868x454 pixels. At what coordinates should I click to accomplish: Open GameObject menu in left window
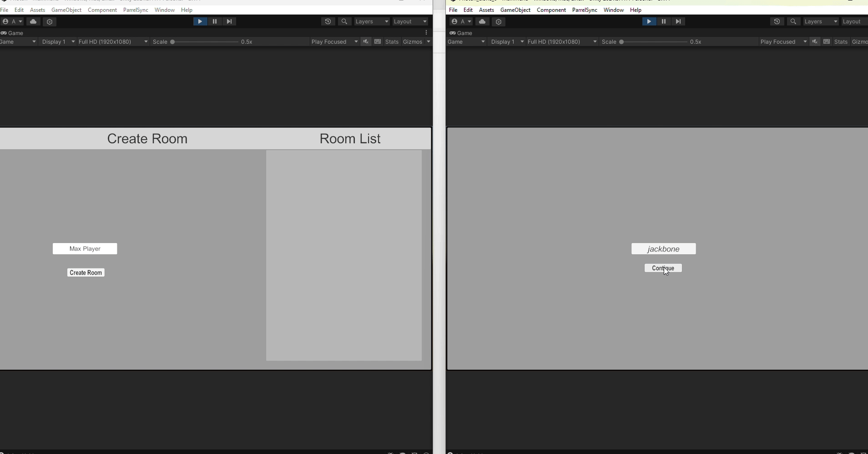click(x=66, y=10)
